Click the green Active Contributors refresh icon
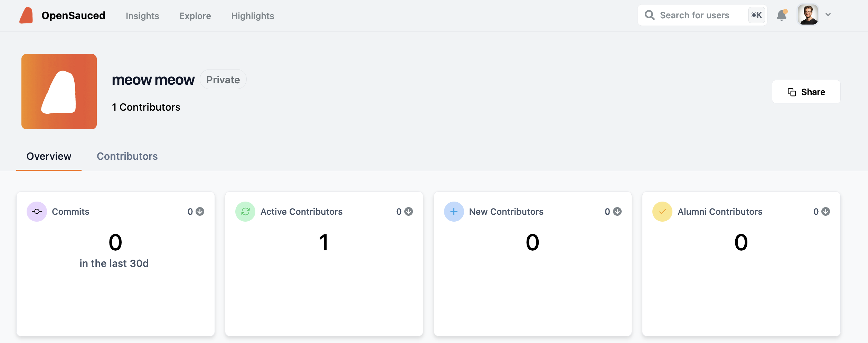 (x=245, y=211)
